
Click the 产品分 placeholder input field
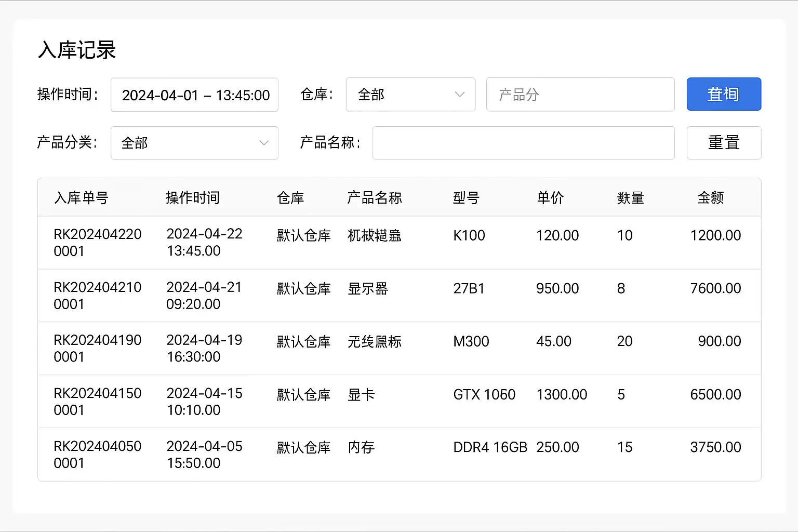click(580, 95)
